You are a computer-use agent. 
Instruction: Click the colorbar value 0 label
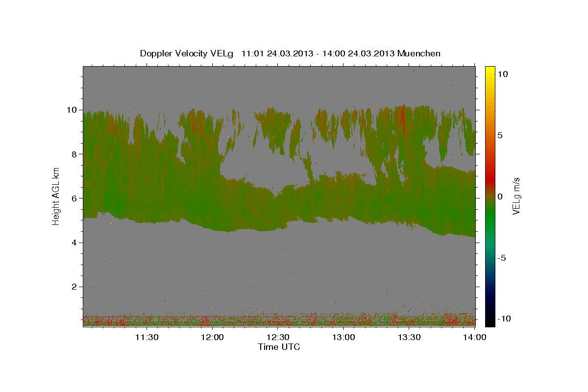(x=500, y=196)
